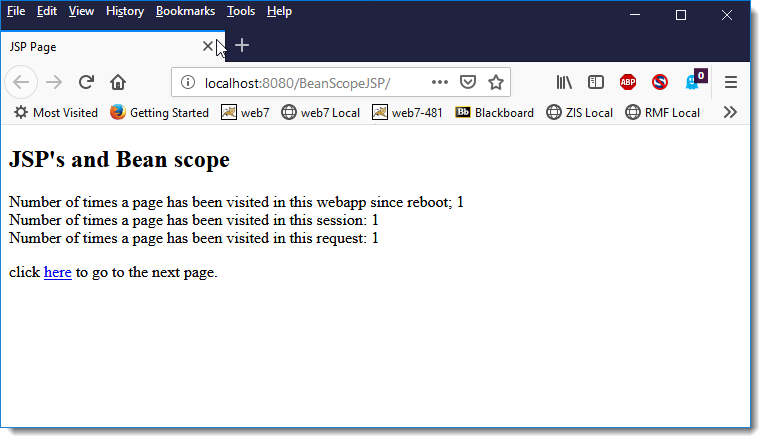
Task: Open Most Visited bookmarks folder
Action: coord(56,113)
